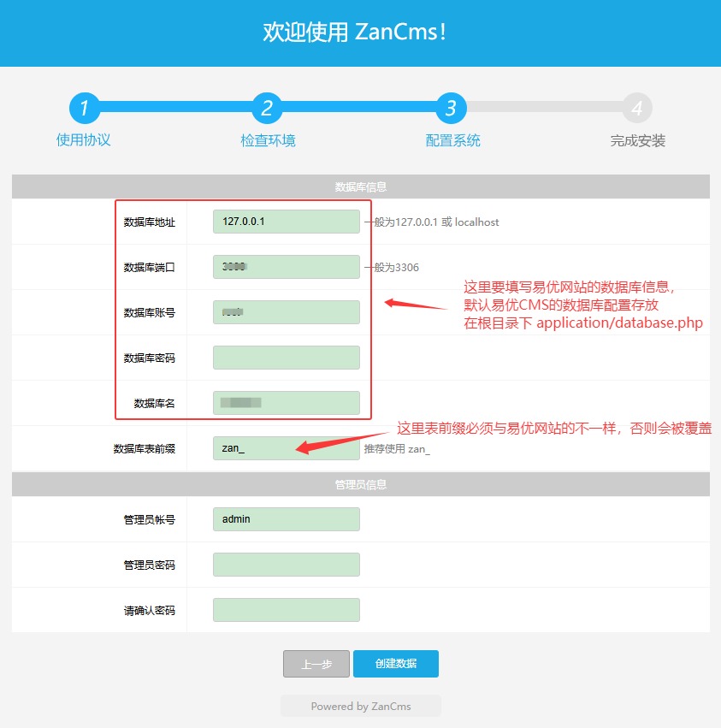Click the 数据库表前缀 field containing zan_

tap(287, 448)
